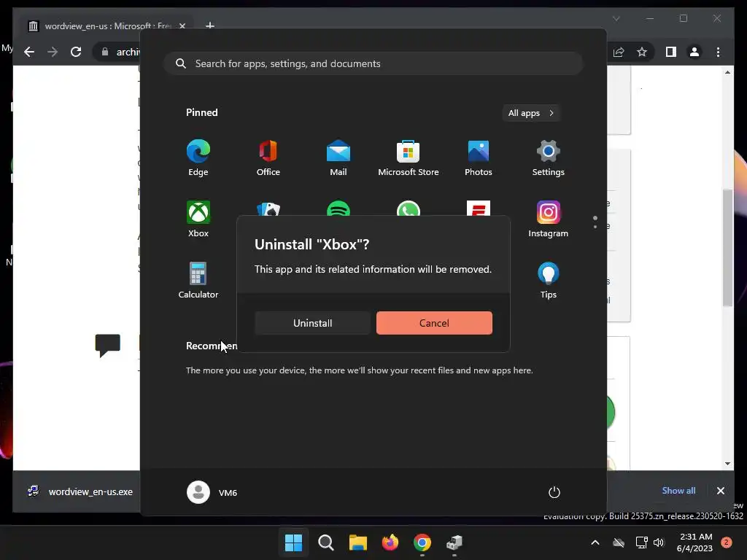Viewport: 747px width, 560px height.
Task: Open the All apps list
Action: pos(531,113)
